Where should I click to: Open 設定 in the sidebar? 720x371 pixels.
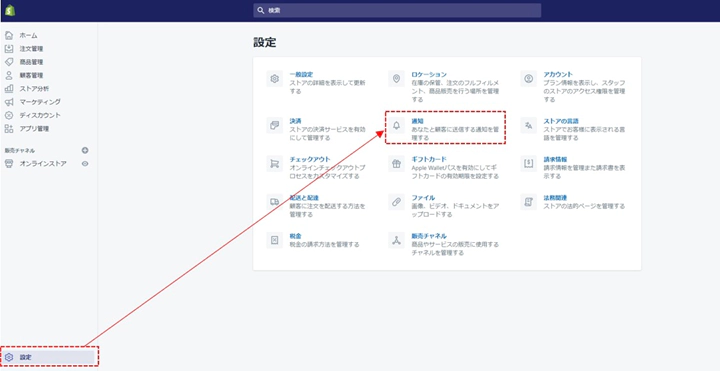pyautogui.click(x=48, y=357)
